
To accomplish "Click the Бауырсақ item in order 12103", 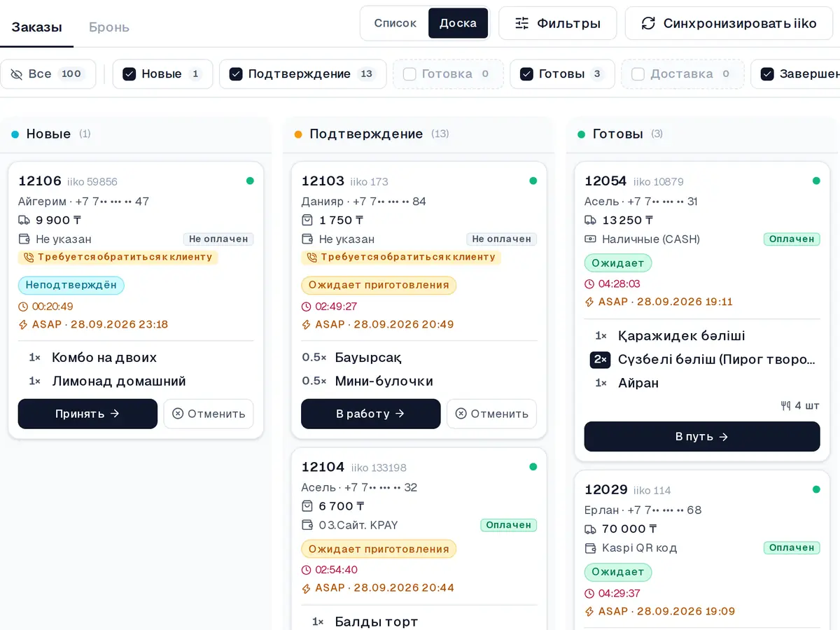I will pos(368,358).
